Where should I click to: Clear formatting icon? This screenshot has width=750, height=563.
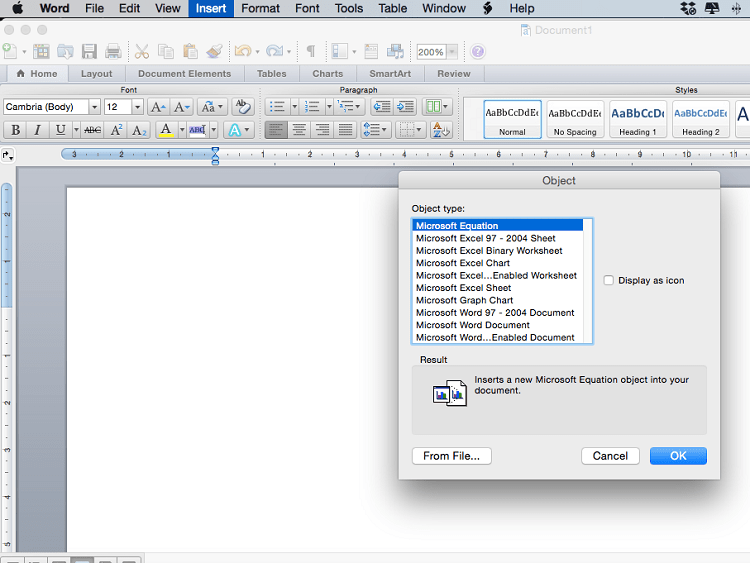coord(243,107)
